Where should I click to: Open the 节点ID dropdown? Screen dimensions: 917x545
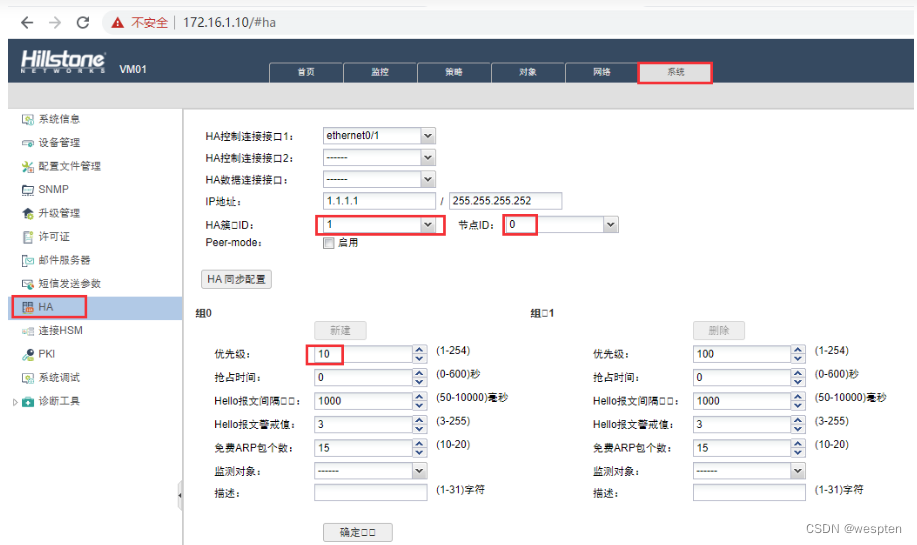[610, 225]
